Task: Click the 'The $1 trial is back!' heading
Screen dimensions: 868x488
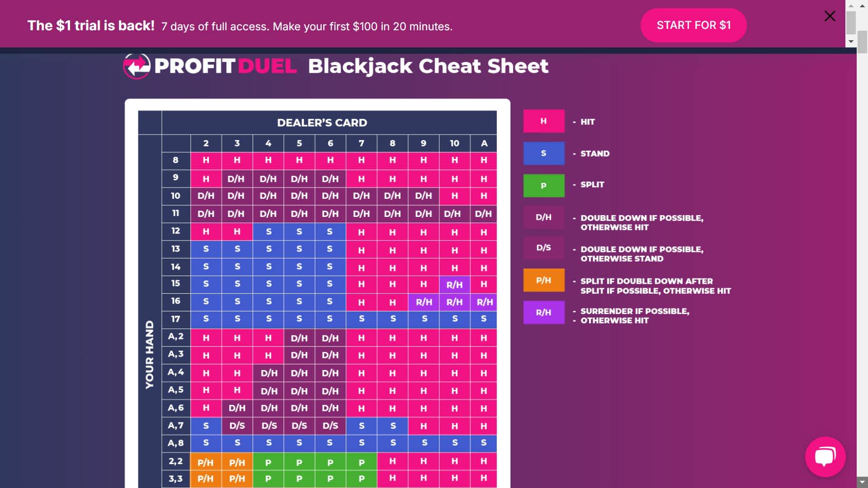Action: point(91,26)
